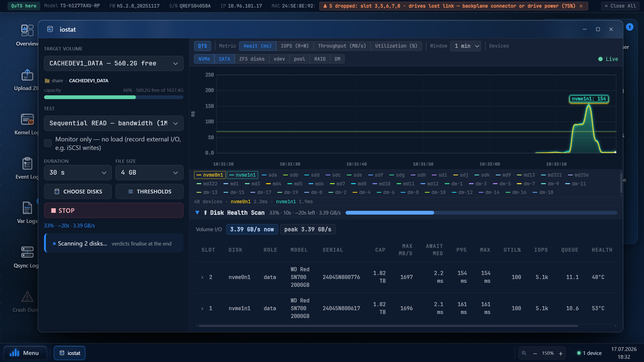Image resolution: width=644 pixels, height=362 pixels.
Task: Toggle dm-18 series in chart legend
Action: pos(543,192)
